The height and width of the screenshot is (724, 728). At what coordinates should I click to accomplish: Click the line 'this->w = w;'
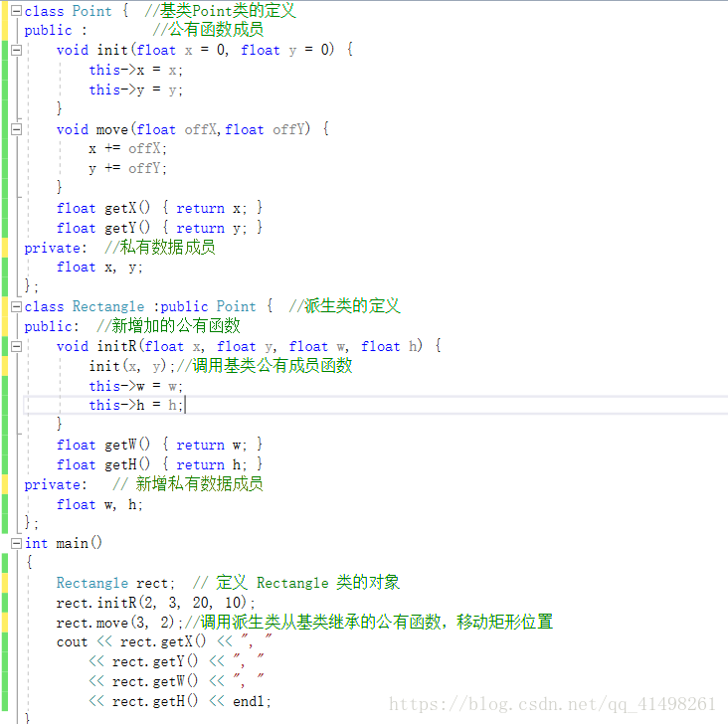click(x=135, y=386)
